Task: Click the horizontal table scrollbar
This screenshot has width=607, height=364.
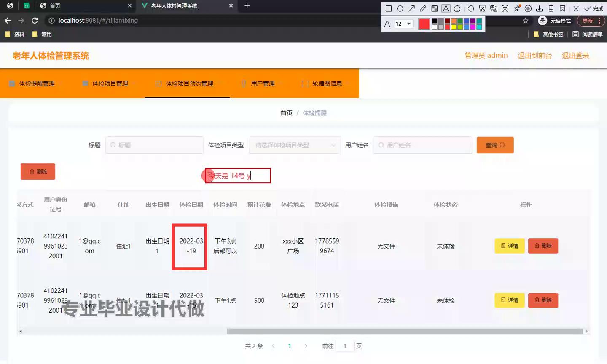Action: click(x=404, y=332)
